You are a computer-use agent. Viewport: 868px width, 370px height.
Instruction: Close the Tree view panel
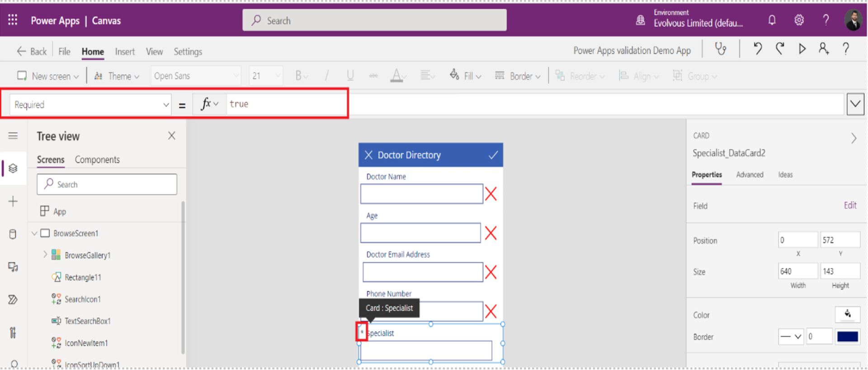(171, 136)
